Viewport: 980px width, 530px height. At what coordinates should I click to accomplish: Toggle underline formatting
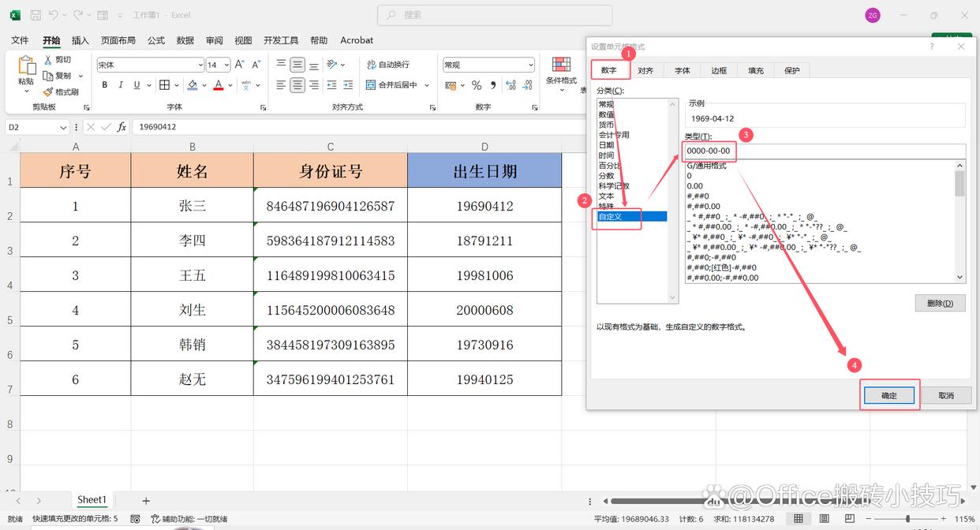137,85
